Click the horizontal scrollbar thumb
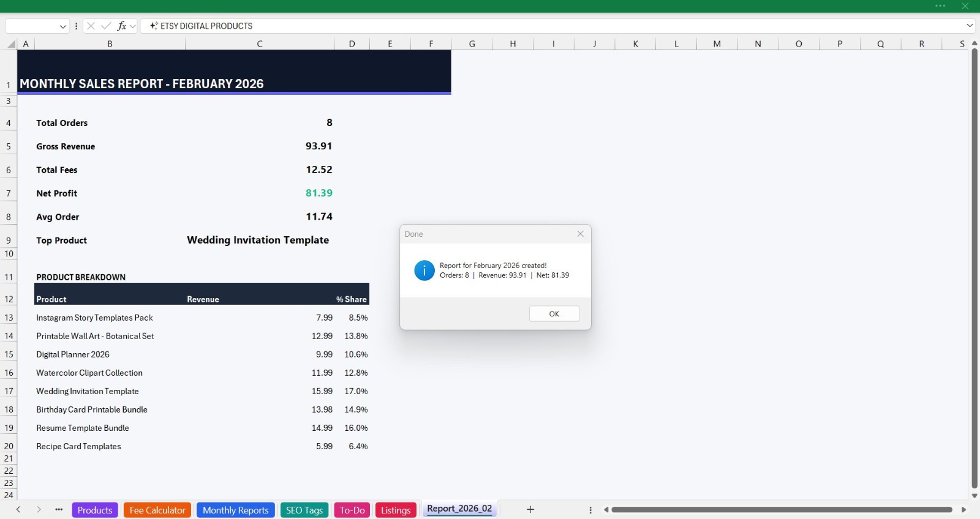The width and height of the screenshot is (980, 519). tap(782, 509)
